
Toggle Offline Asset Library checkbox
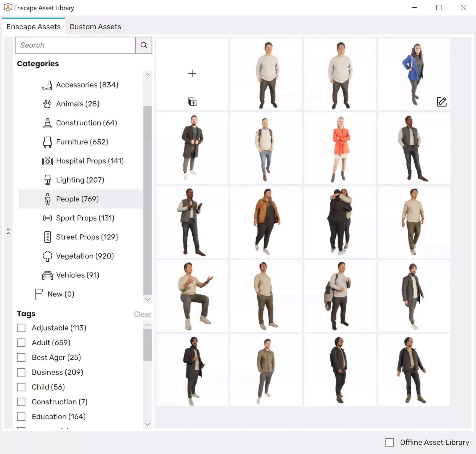pos(389,442)
